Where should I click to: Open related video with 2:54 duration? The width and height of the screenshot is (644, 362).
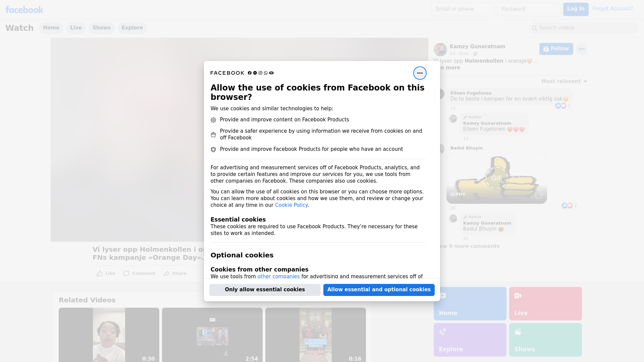(212, 335)
